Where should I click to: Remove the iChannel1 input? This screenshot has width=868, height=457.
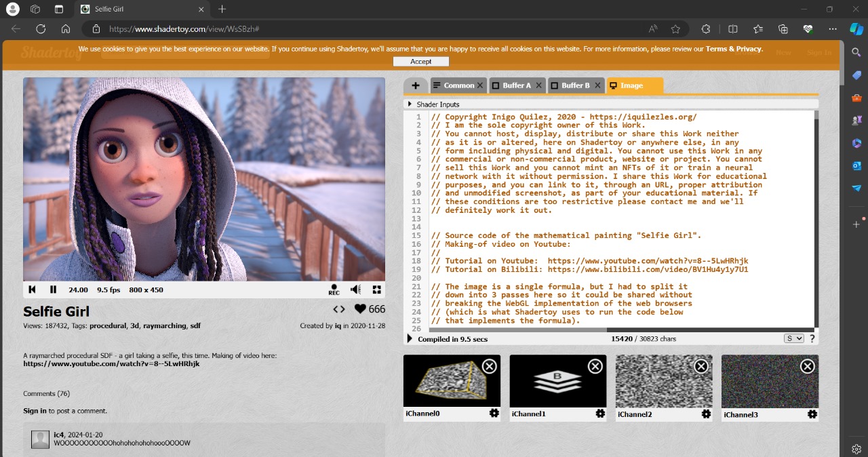click(x=595, y=366)
